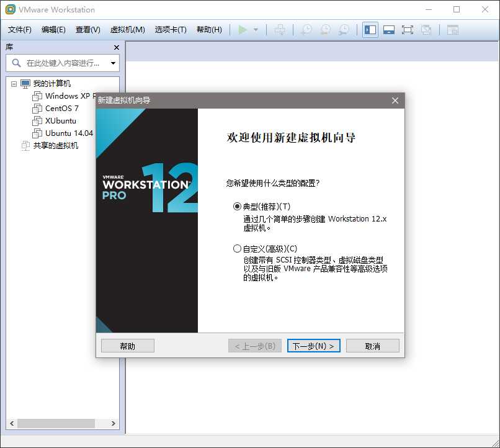Select the 典型(推荐) radio option

click(237, 206)
